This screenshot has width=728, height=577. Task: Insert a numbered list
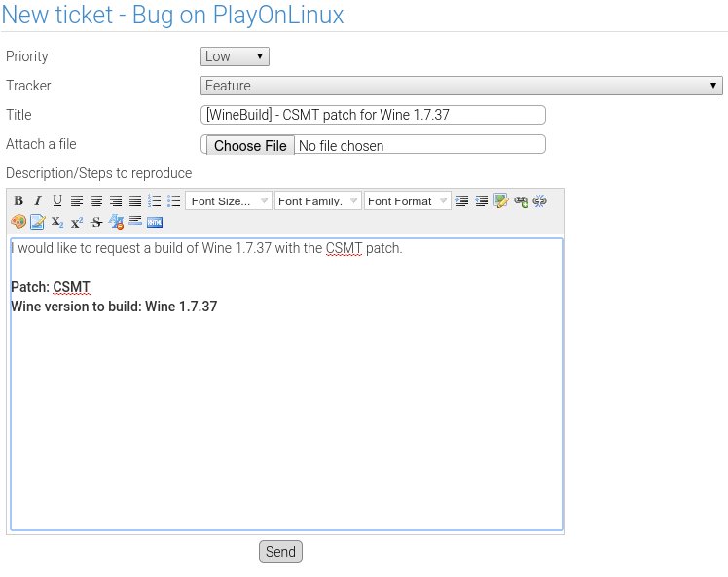(x=154, y=200)
